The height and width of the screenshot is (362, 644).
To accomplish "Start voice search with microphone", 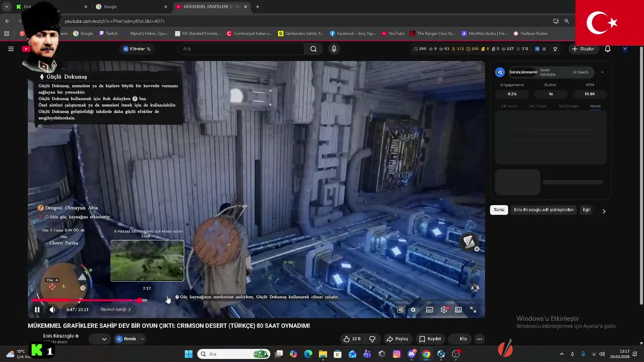I will pos(334,49).
